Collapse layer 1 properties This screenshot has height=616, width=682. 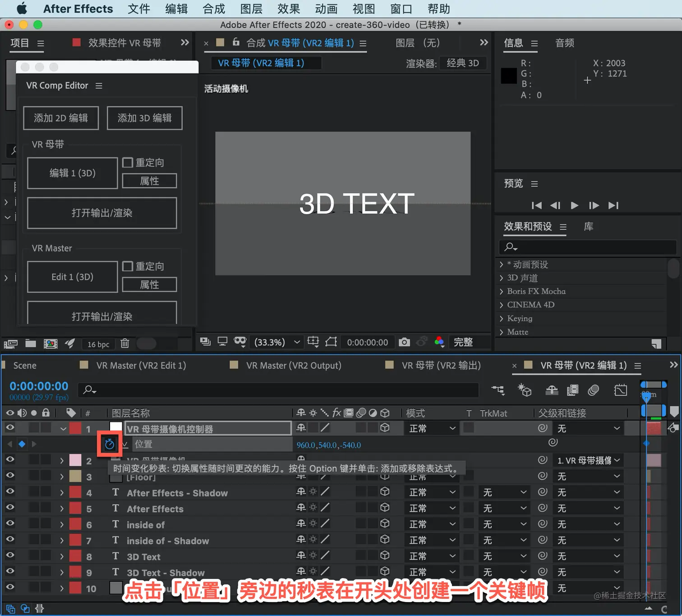pos(63,429)
